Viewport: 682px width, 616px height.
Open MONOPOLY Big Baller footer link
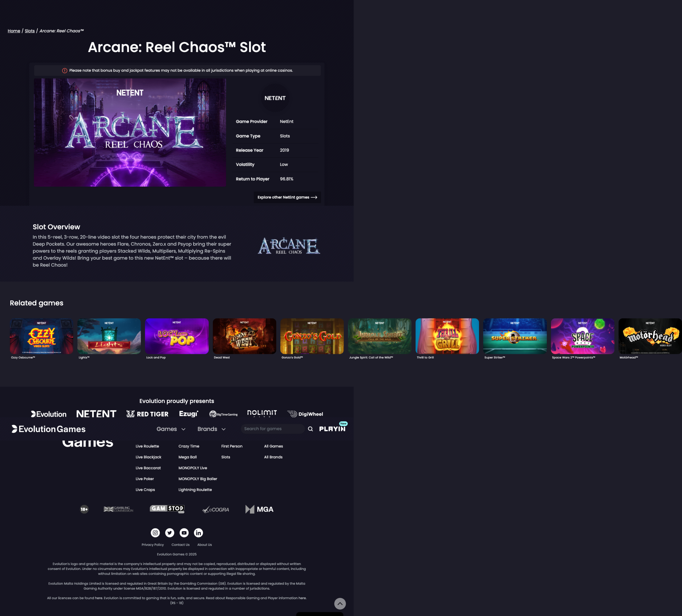198,479
